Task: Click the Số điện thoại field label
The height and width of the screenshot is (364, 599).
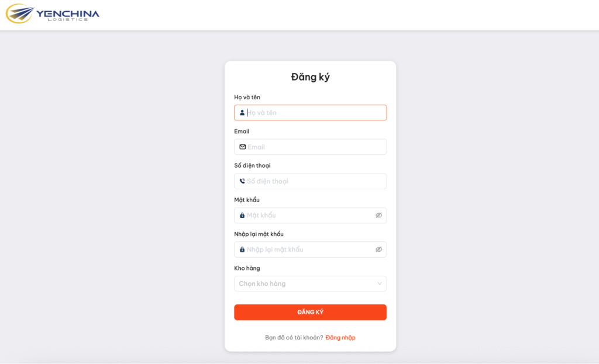Action: pyautogui.click(x=252, y=165)
